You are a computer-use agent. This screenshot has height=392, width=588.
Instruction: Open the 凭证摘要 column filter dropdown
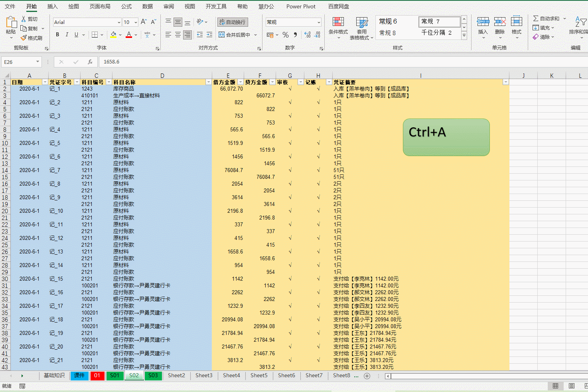[x=505, y=82]
